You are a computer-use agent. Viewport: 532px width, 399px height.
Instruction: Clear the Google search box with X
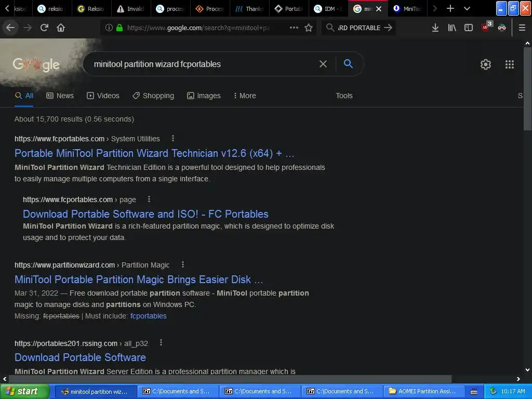(x=323, y=64)
